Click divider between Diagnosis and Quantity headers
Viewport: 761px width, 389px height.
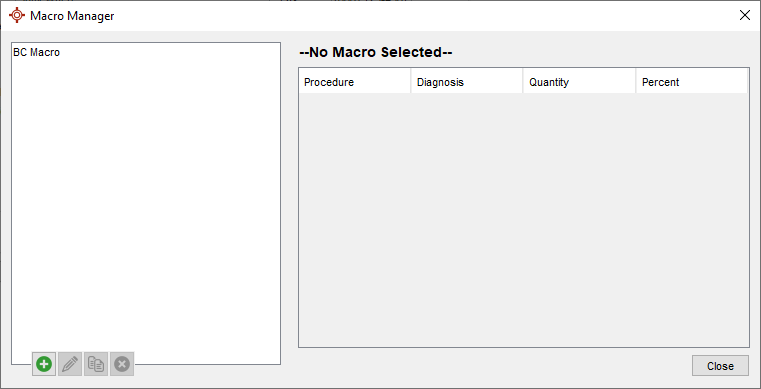(x=523, y=82)
